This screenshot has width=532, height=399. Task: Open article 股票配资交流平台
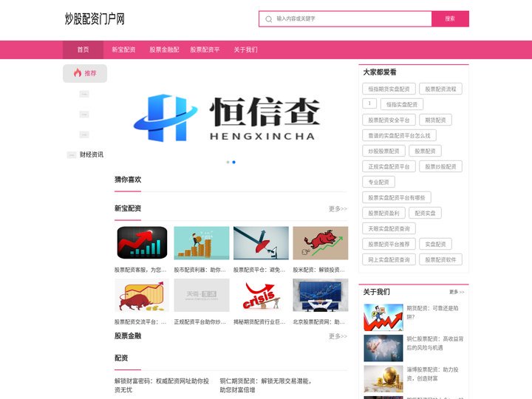pos(140,322)
